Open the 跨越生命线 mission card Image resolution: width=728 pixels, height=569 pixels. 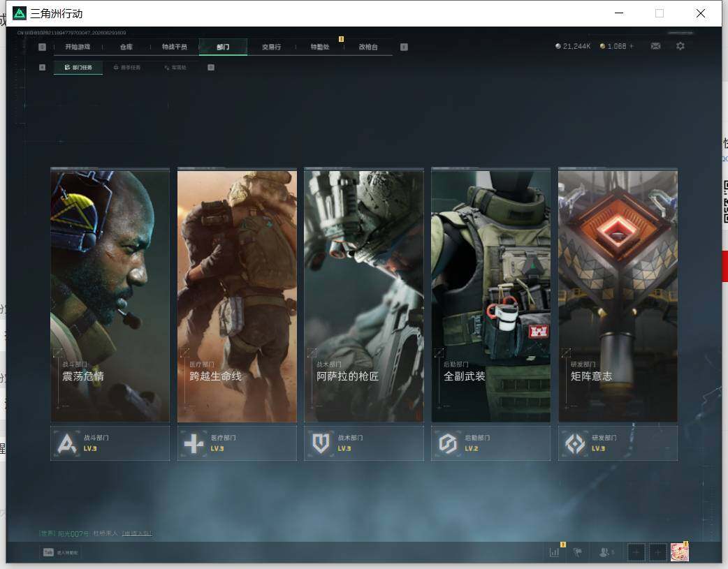(x=237, y=295)
